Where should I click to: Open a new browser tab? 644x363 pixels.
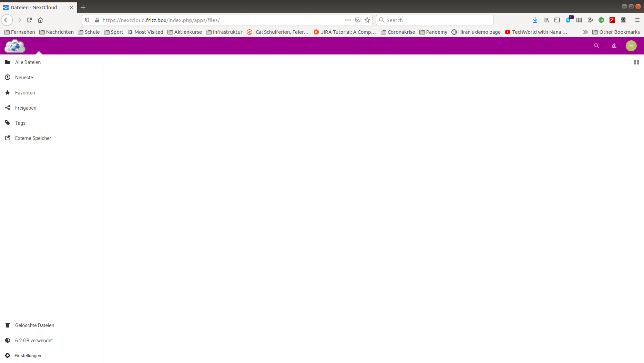(x=83, y=7)
